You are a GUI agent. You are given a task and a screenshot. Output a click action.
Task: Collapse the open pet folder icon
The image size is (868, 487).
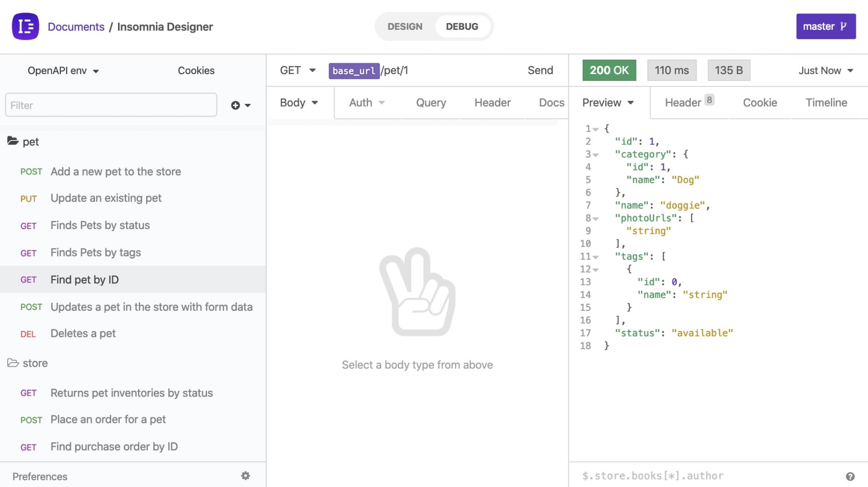pyautogui.click(x=13, y=141)
